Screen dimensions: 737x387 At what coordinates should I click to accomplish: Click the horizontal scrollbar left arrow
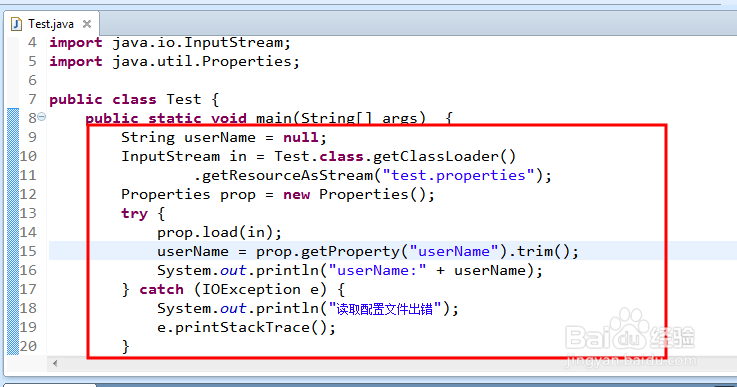tap(55, 363)
